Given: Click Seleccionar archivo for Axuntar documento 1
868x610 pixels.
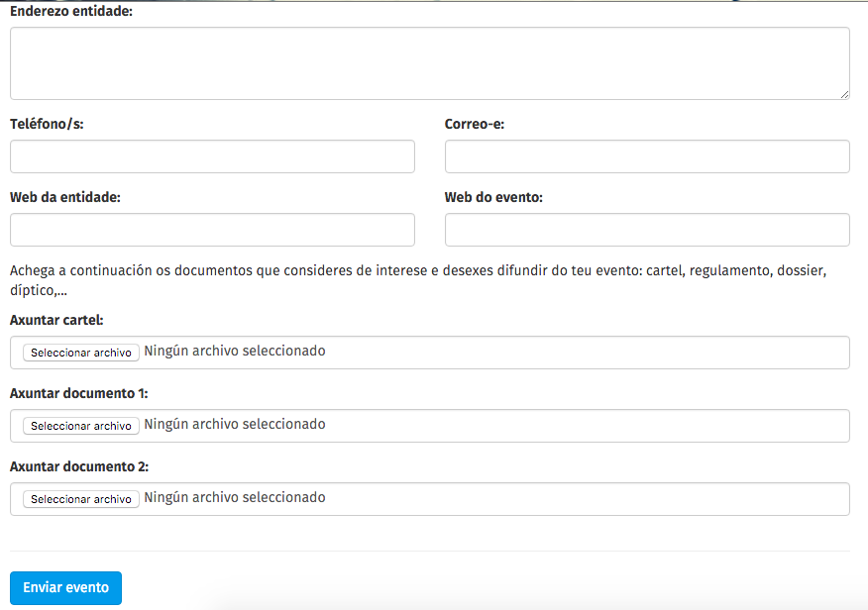Looking at the screenshot, I should click(x=79, y=425).
